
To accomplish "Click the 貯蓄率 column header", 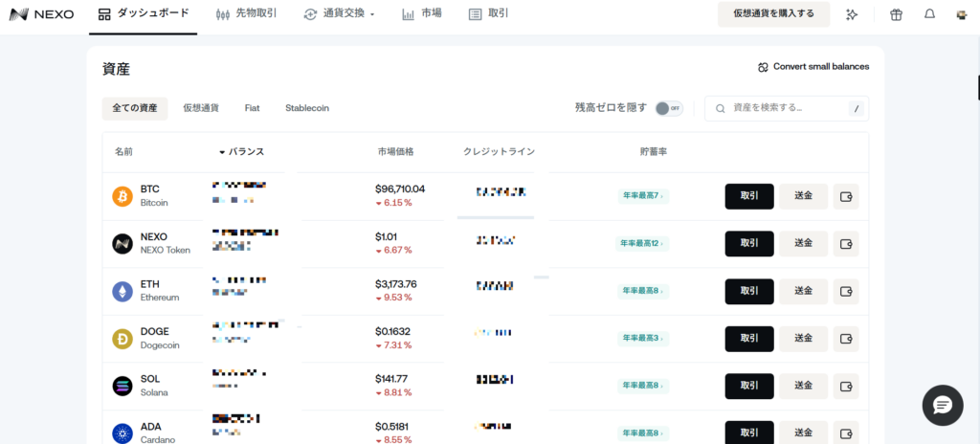I will (x=653, y=152).
